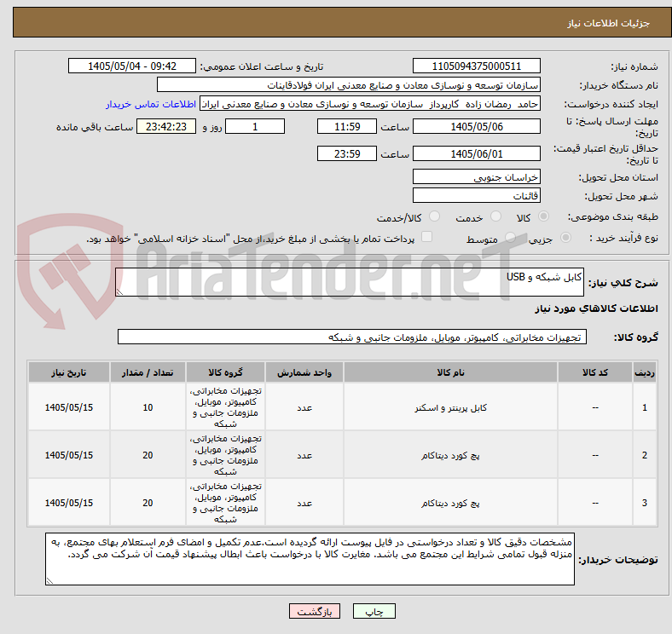Click the buyer organization name field

(x=349, y=85)
